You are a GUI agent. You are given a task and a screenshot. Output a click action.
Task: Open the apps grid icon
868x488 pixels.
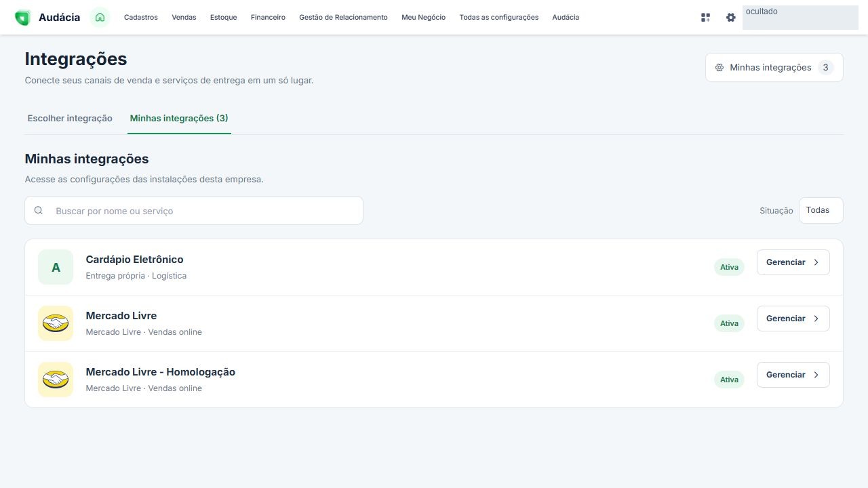pos(705,18)
